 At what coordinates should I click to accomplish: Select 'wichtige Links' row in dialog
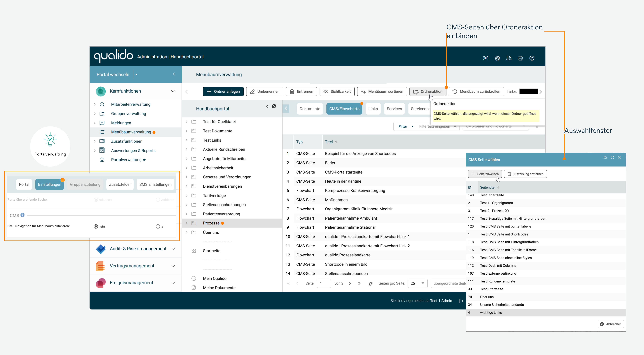pyautogui.click(x=546, y=312)
